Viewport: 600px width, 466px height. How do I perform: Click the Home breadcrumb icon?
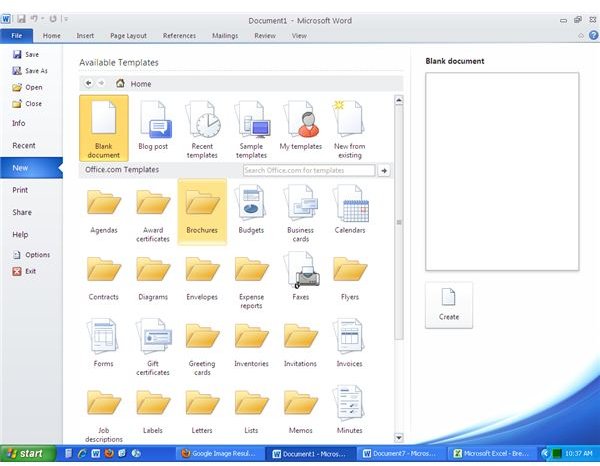click(120, 83)
